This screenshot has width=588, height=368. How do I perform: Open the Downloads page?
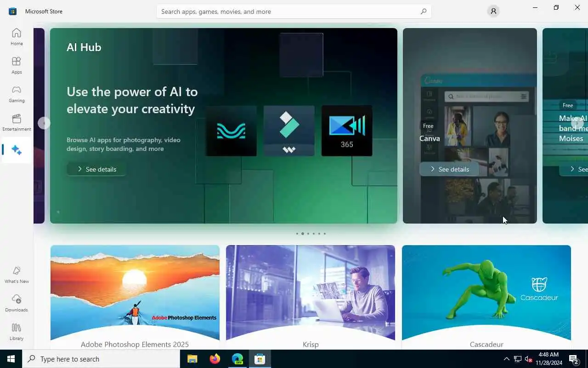tap(17, 303)
